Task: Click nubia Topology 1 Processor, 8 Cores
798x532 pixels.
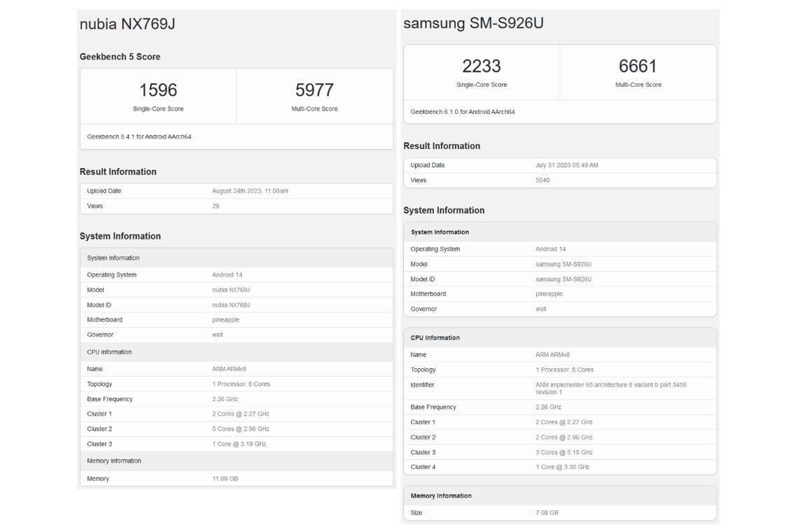Action: [241, 384]
